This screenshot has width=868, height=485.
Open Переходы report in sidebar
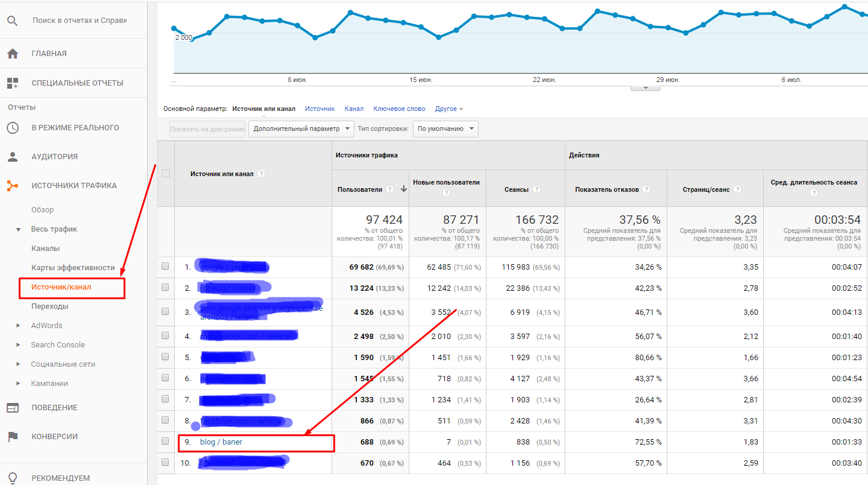[x=49, y=306]
